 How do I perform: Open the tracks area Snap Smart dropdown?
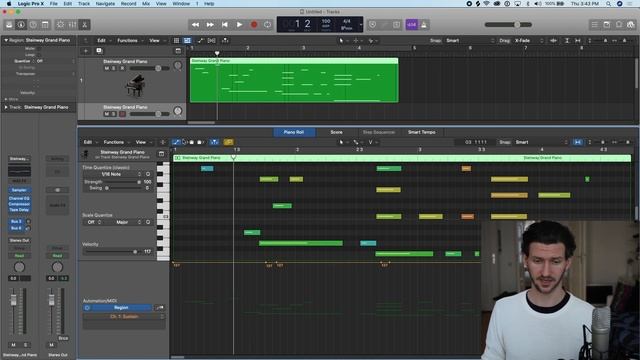click(470, 40)
